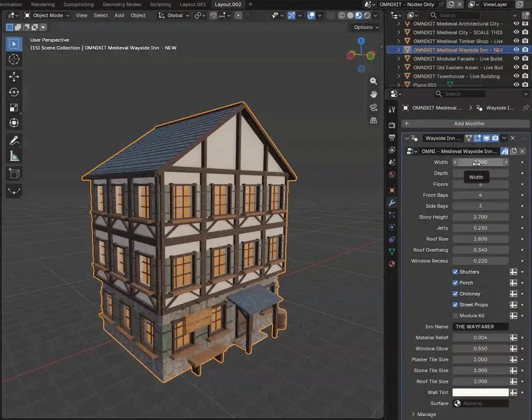This screenshot has height=420, width=532.
Task: Open the Tool settings properties tab
Action: [392, 110]
